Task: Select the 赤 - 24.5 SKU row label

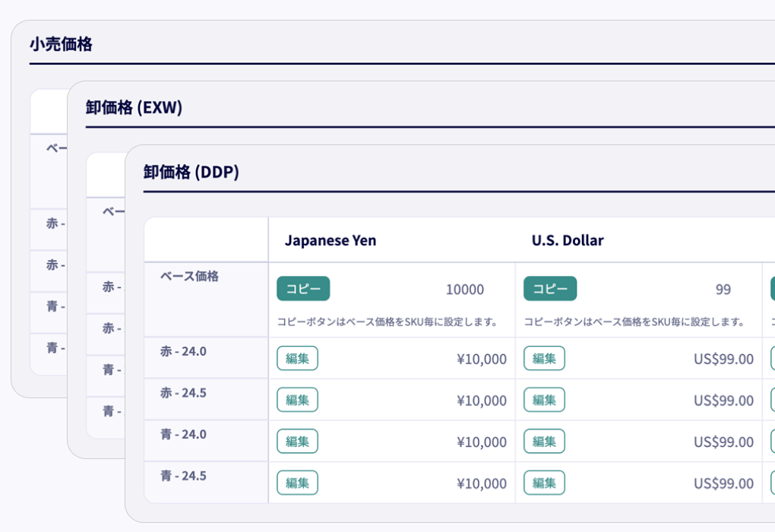Action: [x=183, y=393]
